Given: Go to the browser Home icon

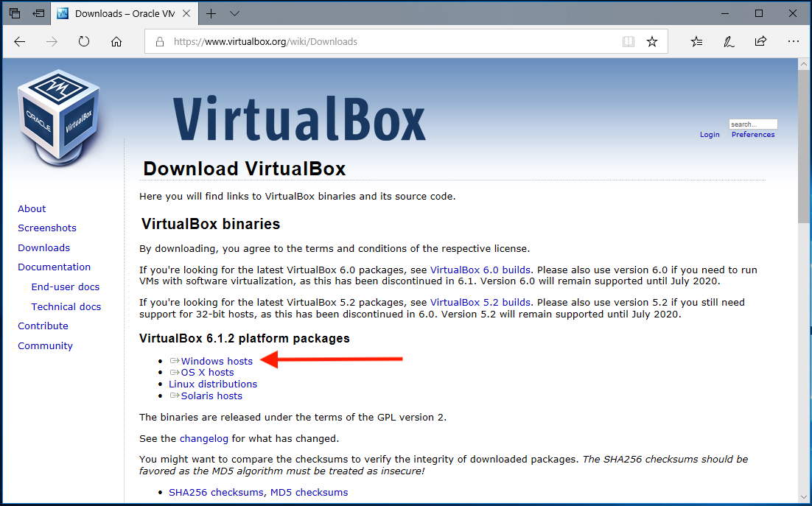Looking at the screenshot, I should (x=116, y=42).
